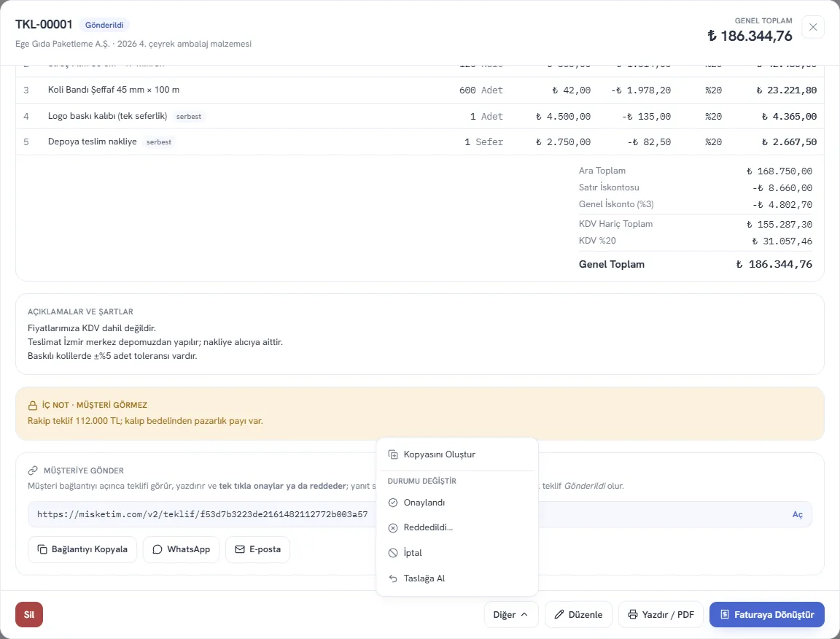Click the ban icon beside İptal
This screenshot has height=639, width=840.
tap(393, 553)
